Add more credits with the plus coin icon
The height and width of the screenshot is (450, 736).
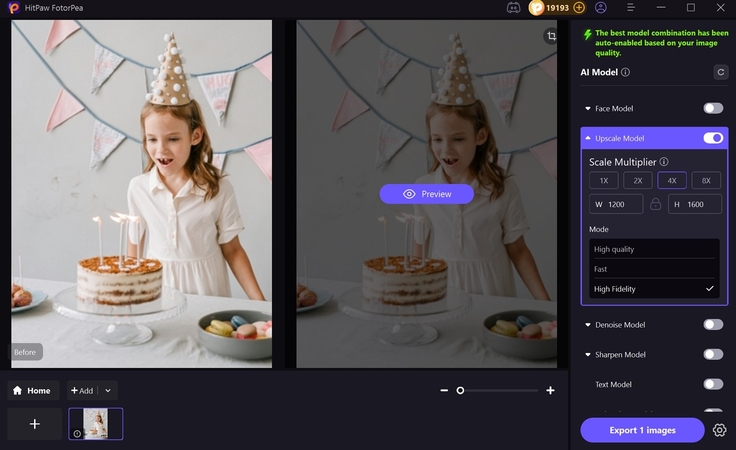(x=579, y=8)
